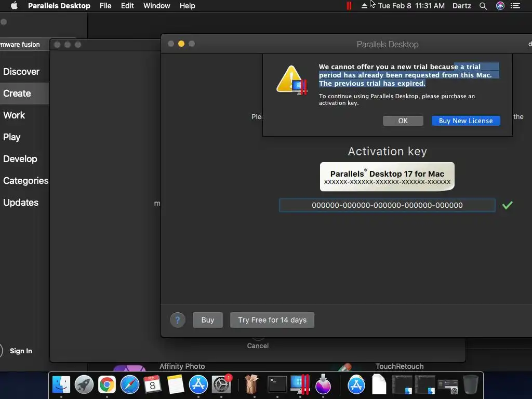Image resolution: width=532 pixels, height=399 pixels.
Task: Open the Trash in the Dock
Action: coord(471,385)
